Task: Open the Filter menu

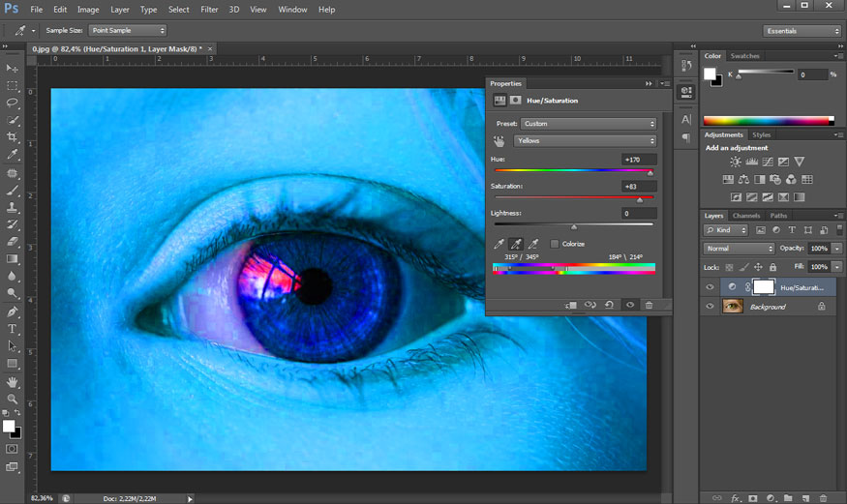Action: (209, 9)
